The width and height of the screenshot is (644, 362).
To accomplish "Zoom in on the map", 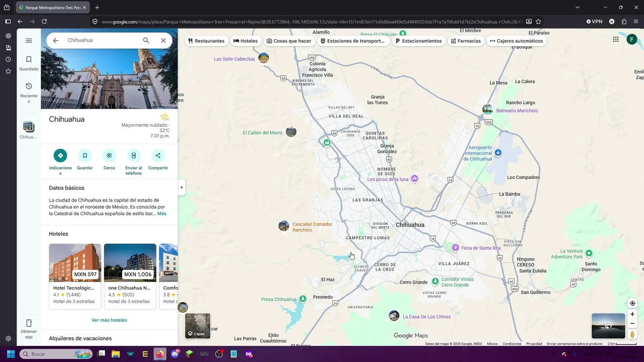I will (632, 314).
